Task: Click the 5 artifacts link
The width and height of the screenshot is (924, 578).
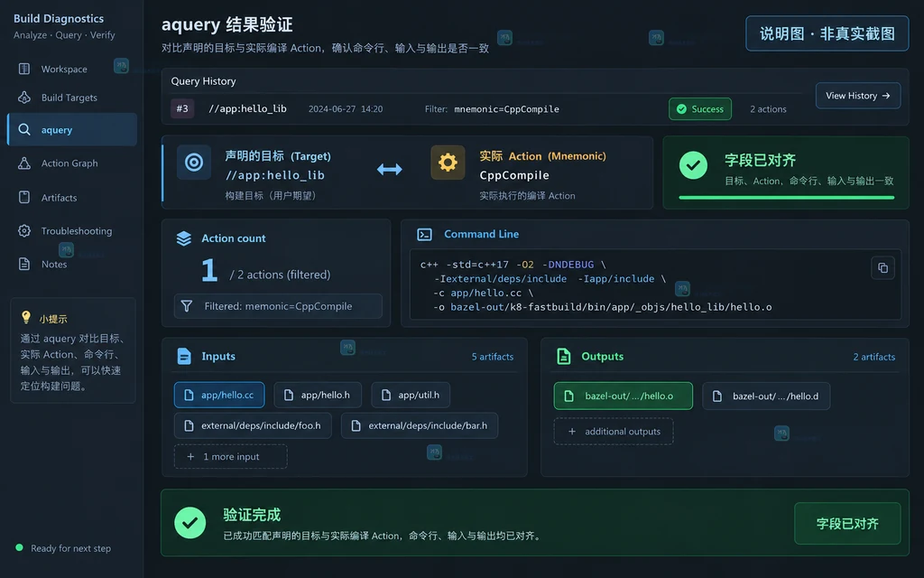Action: point(492,357)
